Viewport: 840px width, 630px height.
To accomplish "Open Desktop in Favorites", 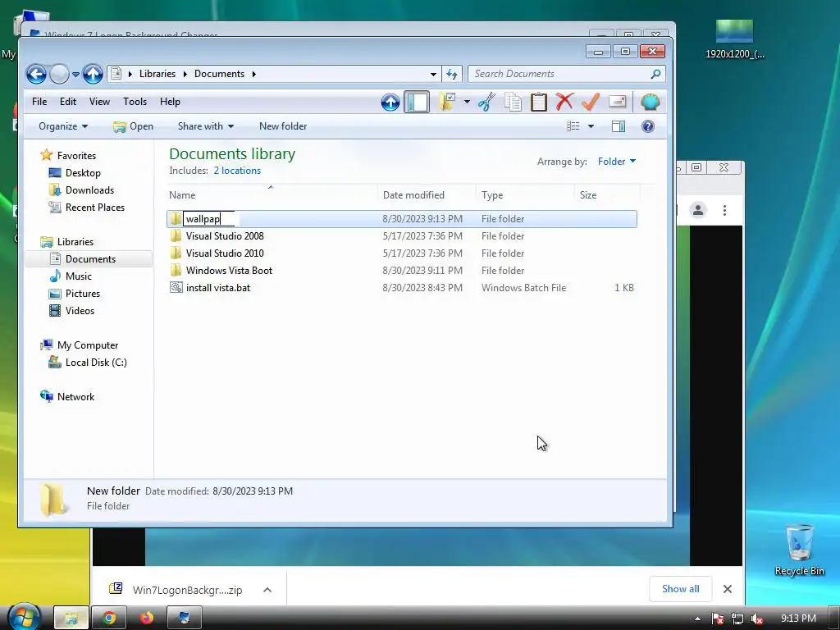I will [x=83, y=173].
